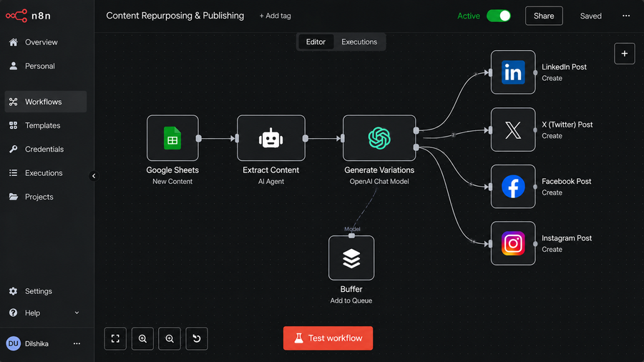The image size is (644, 362).
Task: Click the Model connector on Buffer node
Action: (x=351, y=235)
